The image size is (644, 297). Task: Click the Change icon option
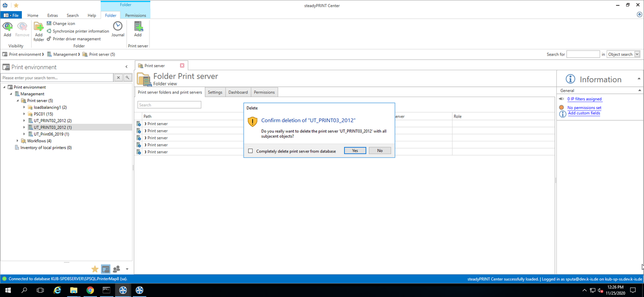click(64, 23)
